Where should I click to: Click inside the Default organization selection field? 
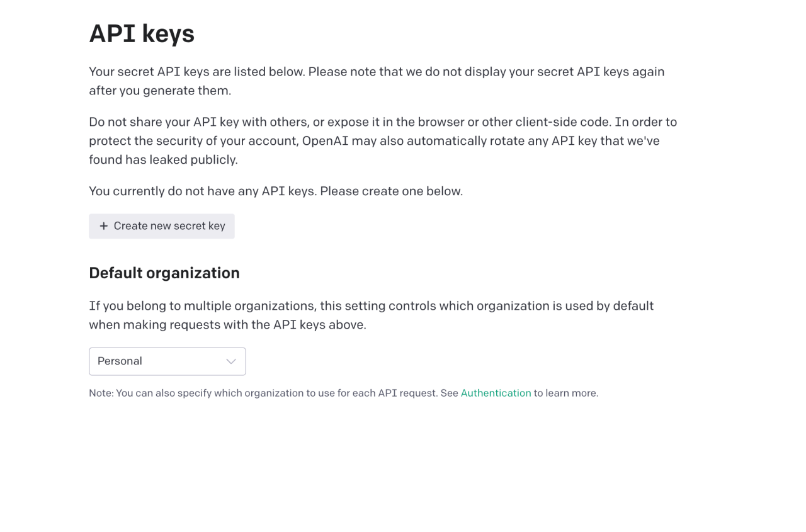point(167,361)
